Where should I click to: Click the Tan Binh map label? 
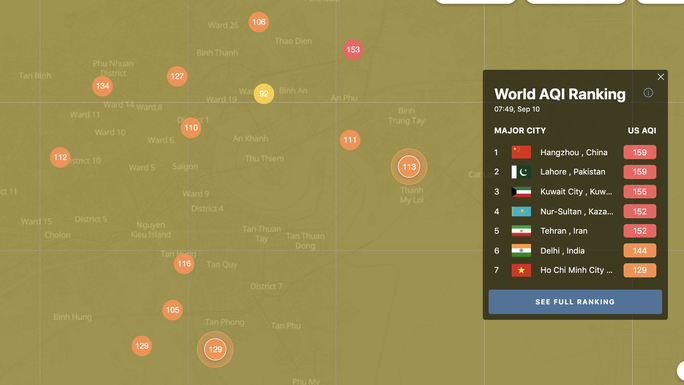pyautogui.click(x=35, y=75)
